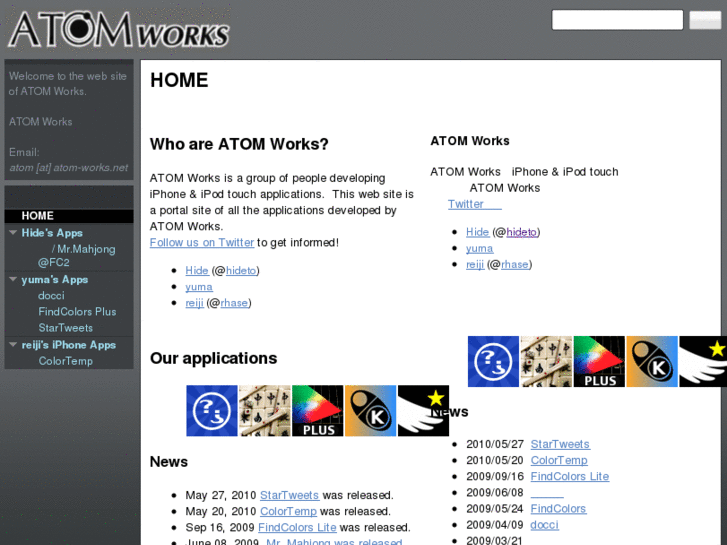Open the K ColorTemp icon in the right column icon row
The image size is (727, 545).
tap(652, 361)
